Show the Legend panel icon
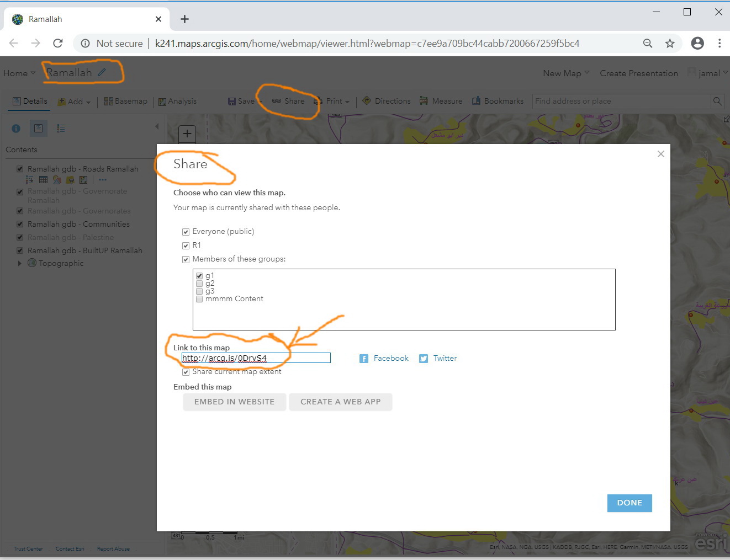This screenshot has width=730, height=560. pyautogui.click(x=61, y=128)
